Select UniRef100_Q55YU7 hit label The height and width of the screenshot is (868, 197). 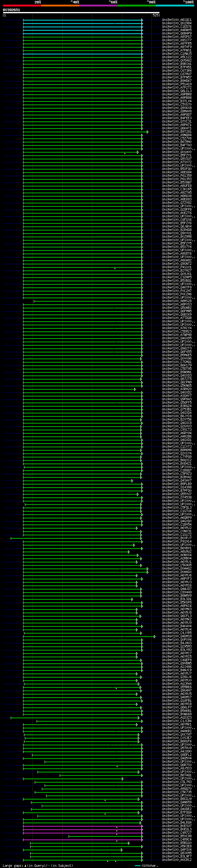(x=177, y=494)
